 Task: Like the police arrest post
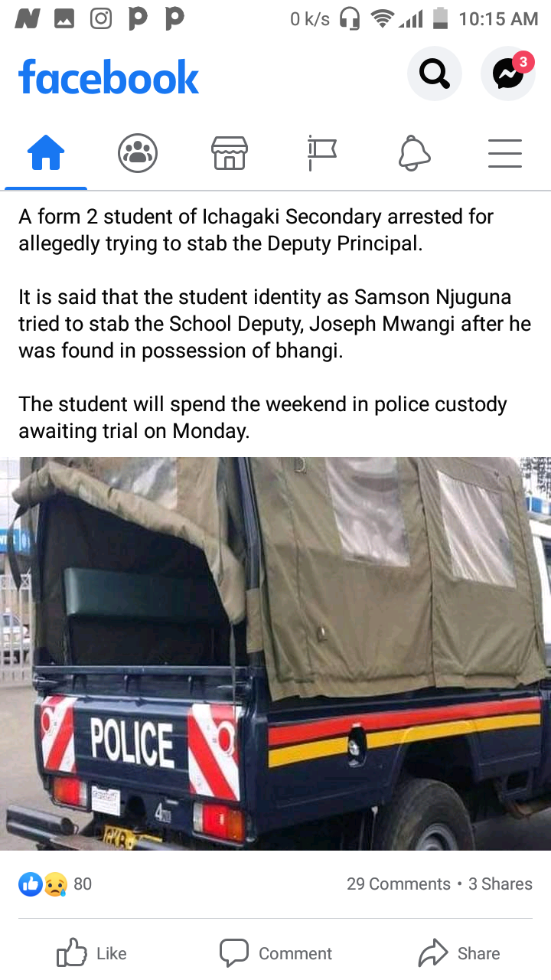92,953
